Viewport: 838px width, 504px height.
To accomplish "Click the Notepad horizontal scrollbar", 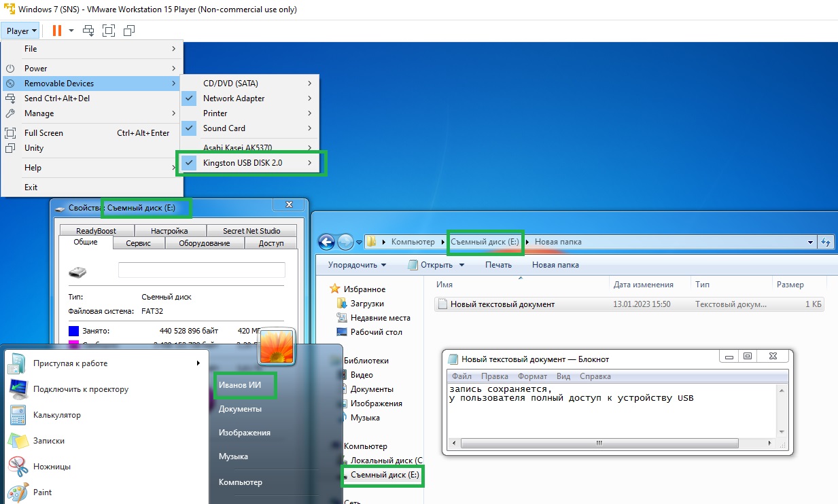I will pyautogui.click(x=598, y=444).
